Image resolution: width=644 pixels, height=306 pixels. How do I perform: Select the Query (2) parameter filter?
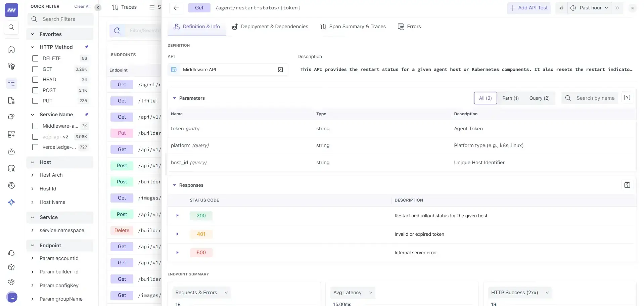click(x=539, y=98)
